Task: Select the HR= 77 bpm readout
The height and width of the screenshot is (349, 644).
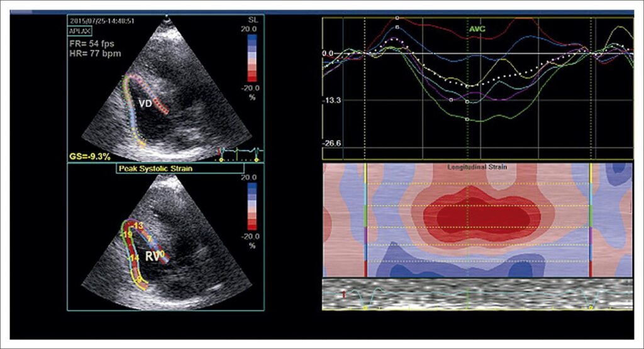Action: pyautogui.click(x=95, y=53)
